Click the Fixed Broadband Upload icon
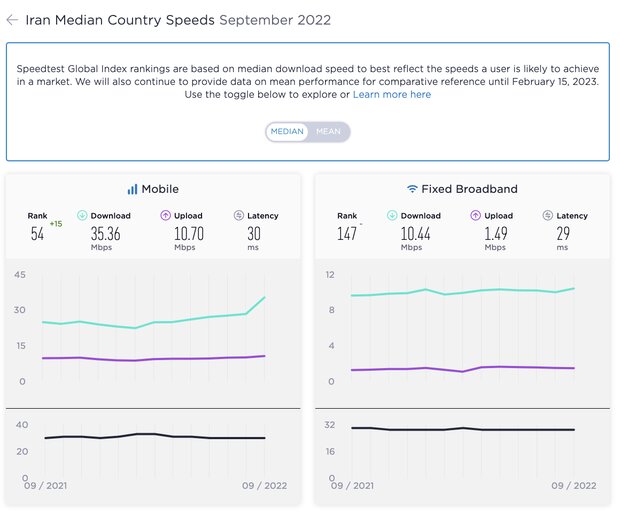 coord(476,215)
